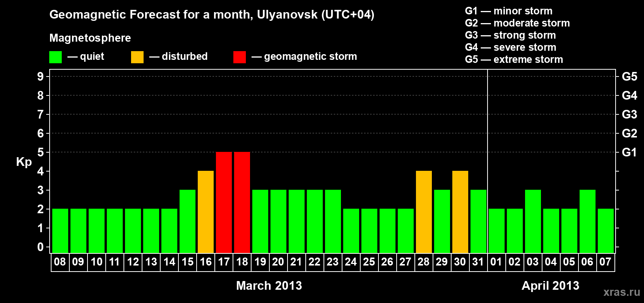
Task: Click the green bar for March 29
Action: [x=442, y=222]
